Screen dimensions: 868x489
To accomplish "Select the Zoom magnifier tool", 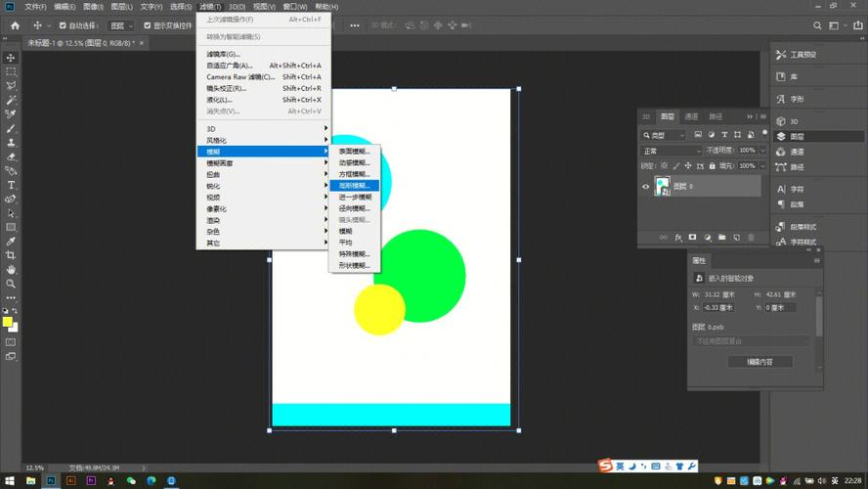I will pos(11,284).
